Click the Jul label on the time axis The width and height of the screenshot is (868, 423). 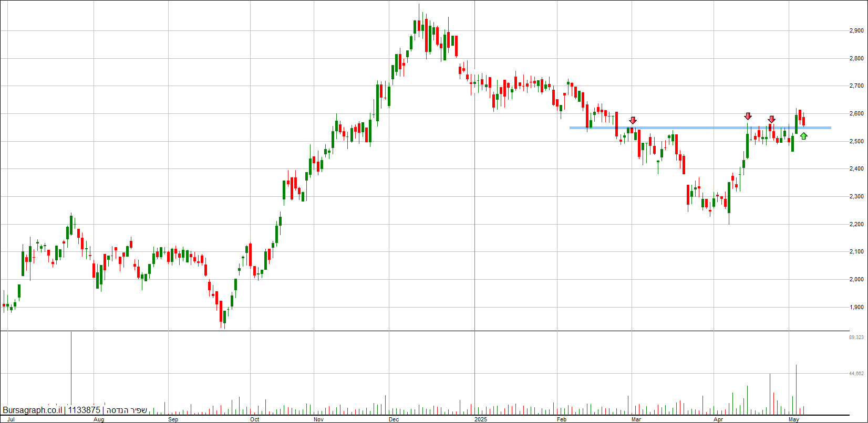(11, 420)
